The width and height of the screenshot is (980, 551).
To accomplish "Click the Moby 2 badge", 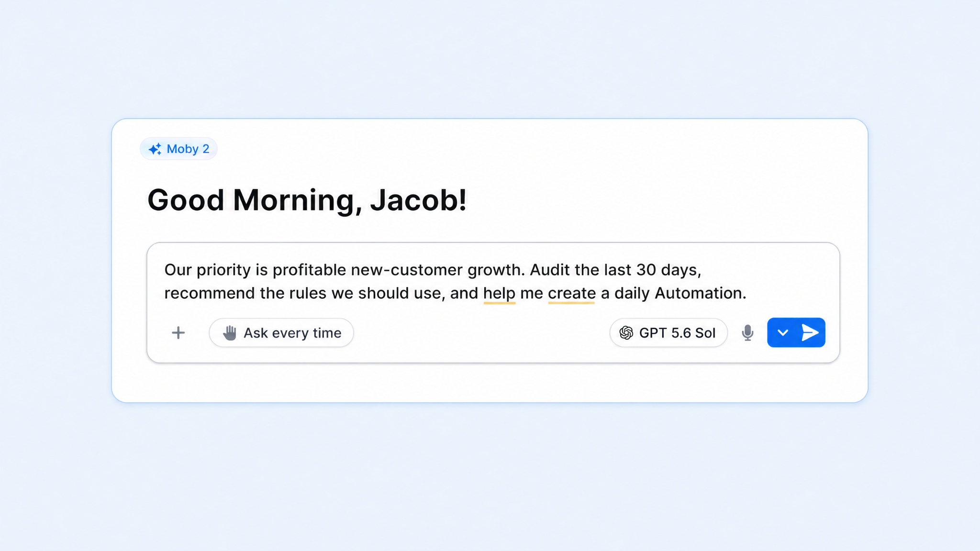I will coord(178,149).
